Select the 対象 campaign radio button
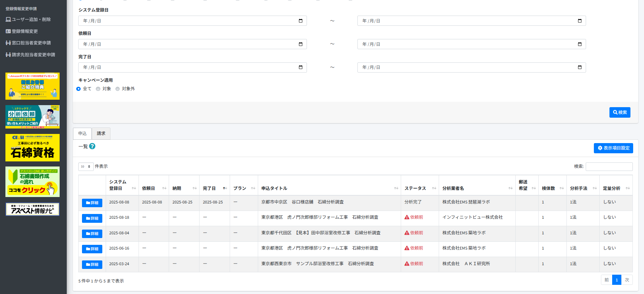The image size is (644, 294). 98,89
